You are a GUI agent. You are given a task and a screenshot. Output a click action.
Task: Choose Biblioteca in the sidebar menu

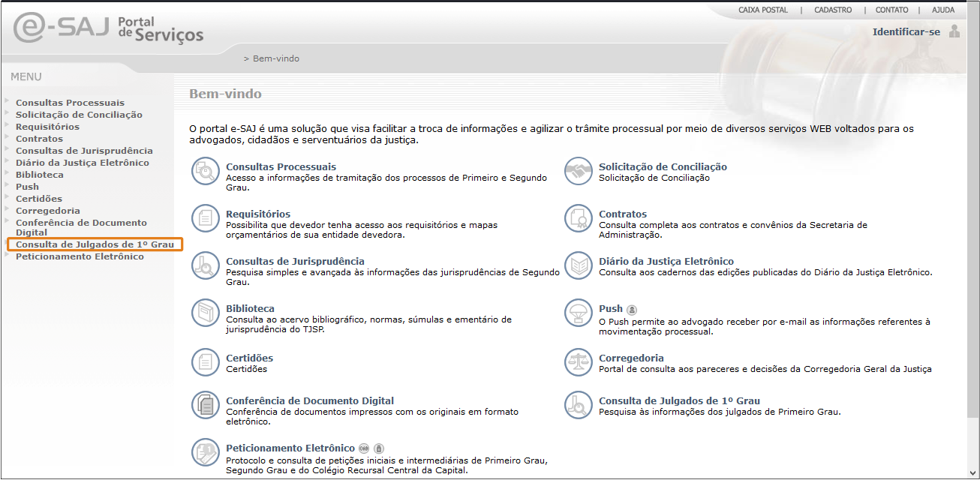(x=40, y=175)
